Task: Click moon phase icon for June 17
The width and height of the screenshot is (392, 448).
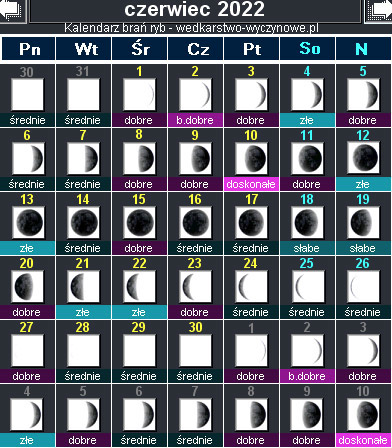Action: click(251, 223)
